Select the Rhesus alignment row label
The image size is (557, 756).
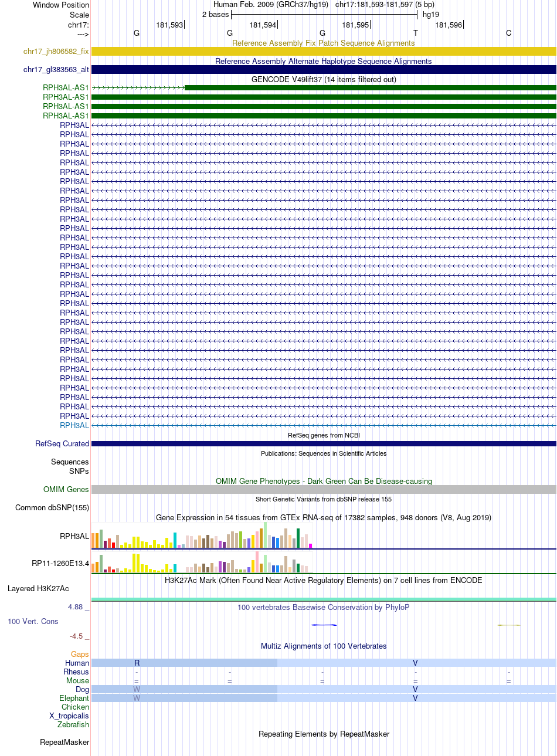pyautogui.click(x=76, y=672)
